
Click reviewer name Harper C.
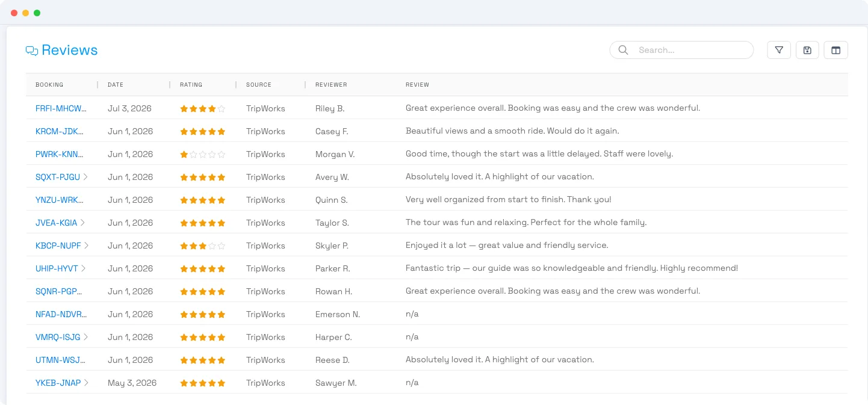(x=333, y=337)
